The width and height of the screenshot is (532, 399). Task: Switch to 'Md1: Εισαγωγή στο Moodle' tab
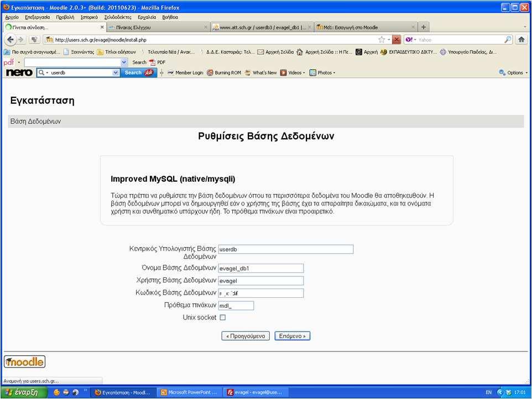tap(366, 27)
